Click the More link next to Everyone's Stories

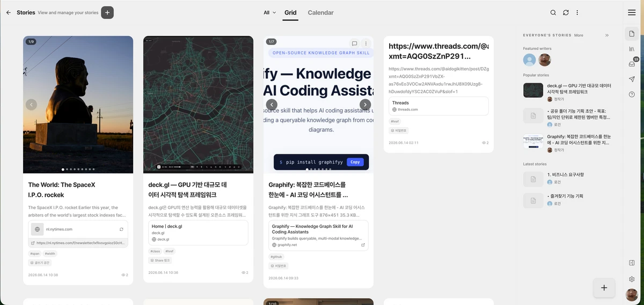click(579, 35)
